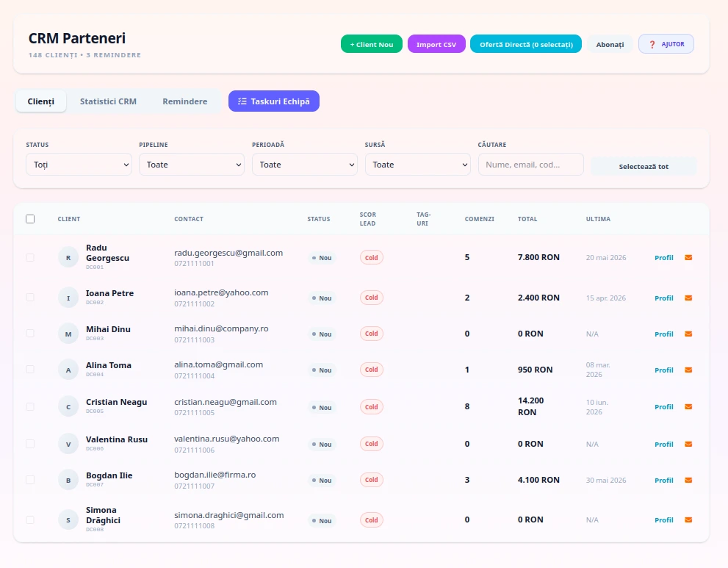The height and width of the screenshot is (568, 728).
Task: Click email bogdan.ilie@firma.ro
Action: 215,475
